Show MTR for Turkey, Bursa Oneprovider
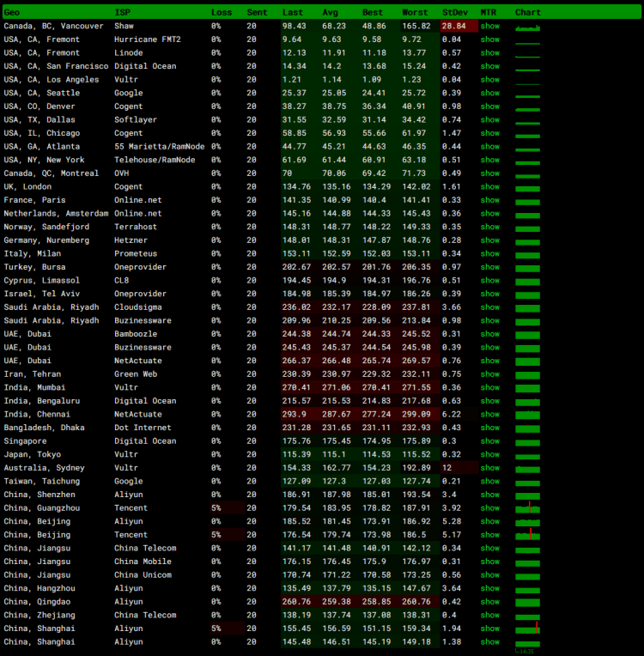The width and height of the screenshot is (644, 656). click(x=489, y=267)
